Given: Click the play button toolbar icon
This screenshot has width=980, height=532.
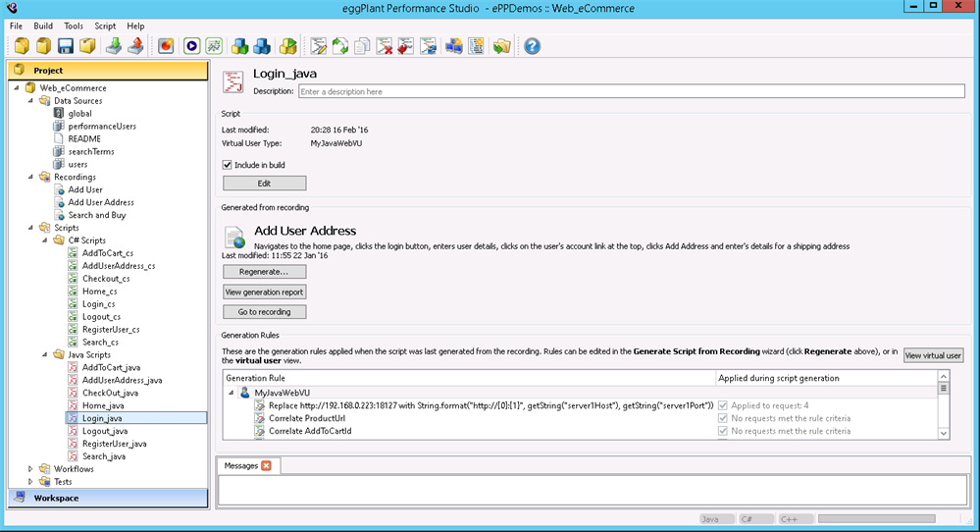Looking at the screenshot, I should point(191,46).
